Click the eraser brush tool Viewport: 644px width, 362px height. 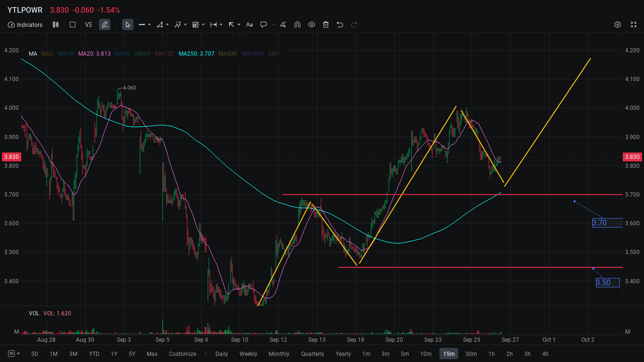283,25
